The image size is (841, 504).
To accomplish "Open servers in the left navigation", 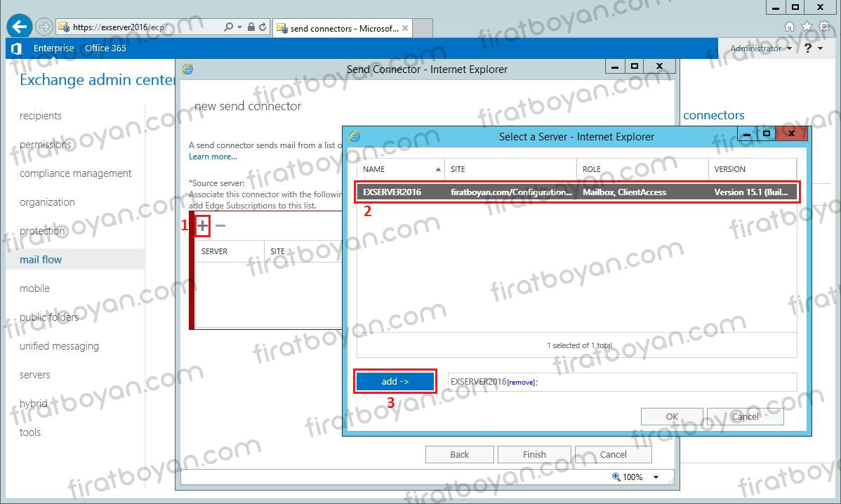I will point(35,375).
